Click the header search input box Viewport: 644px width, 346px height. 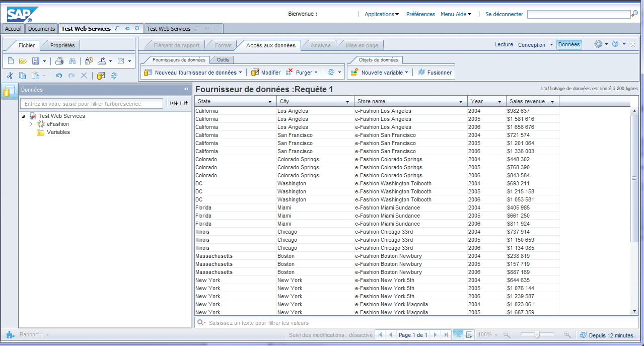pyautogui.click(x=579, y=15)
